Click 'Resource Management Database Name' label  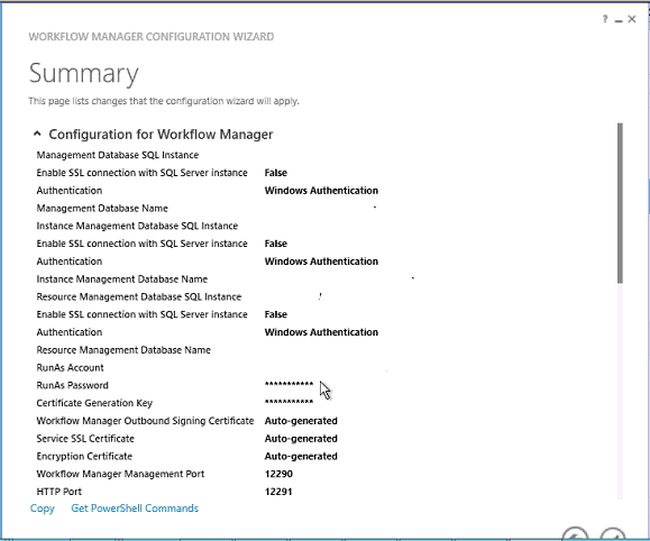124,350
